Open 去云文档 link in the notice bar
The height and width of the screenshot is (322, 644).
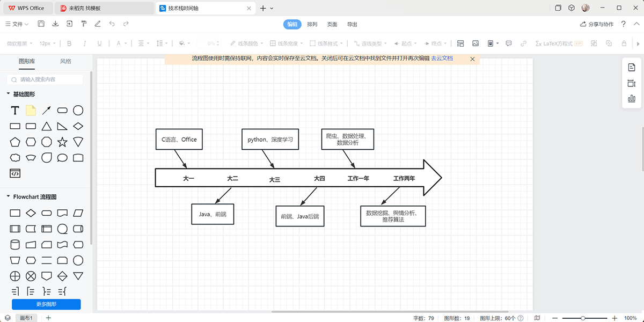[441, 58]
